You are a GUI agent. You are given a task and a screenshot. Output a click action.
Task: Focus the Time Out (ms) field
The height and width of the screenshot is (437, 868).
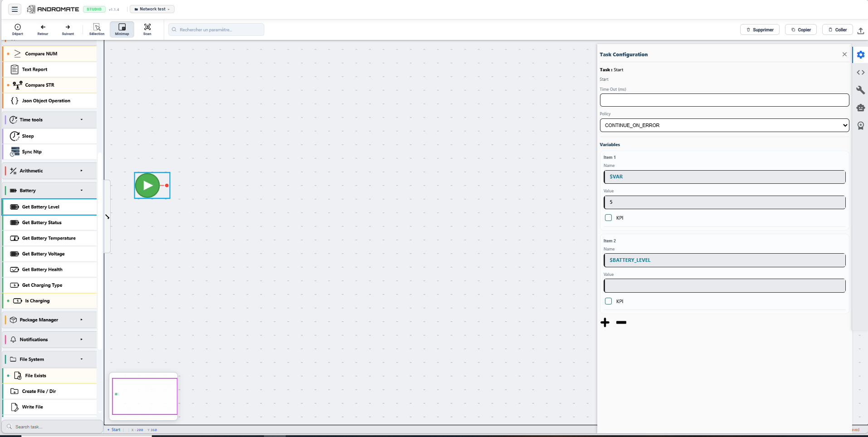(724, 100)
